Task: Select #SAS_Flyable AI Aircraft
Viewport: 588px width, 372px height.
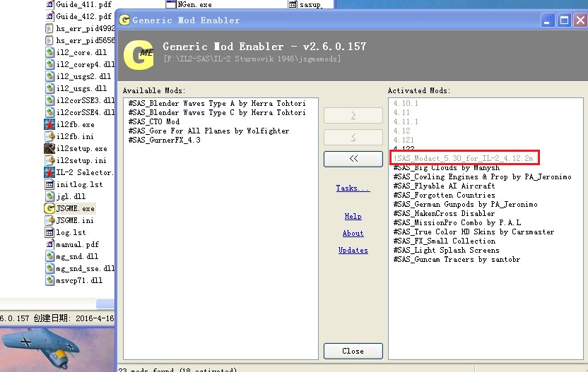Action: (x=444, y=186)
